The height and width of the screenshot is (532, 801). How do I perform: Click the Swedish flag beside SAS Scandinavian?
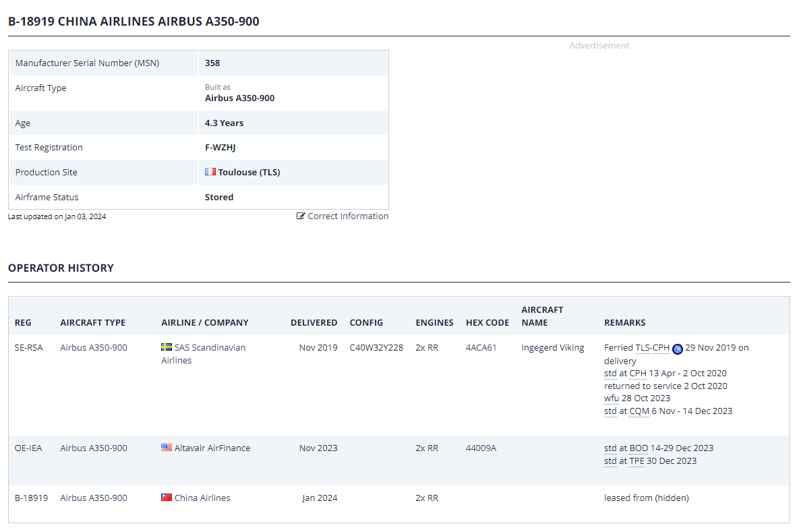pos(167,347)
